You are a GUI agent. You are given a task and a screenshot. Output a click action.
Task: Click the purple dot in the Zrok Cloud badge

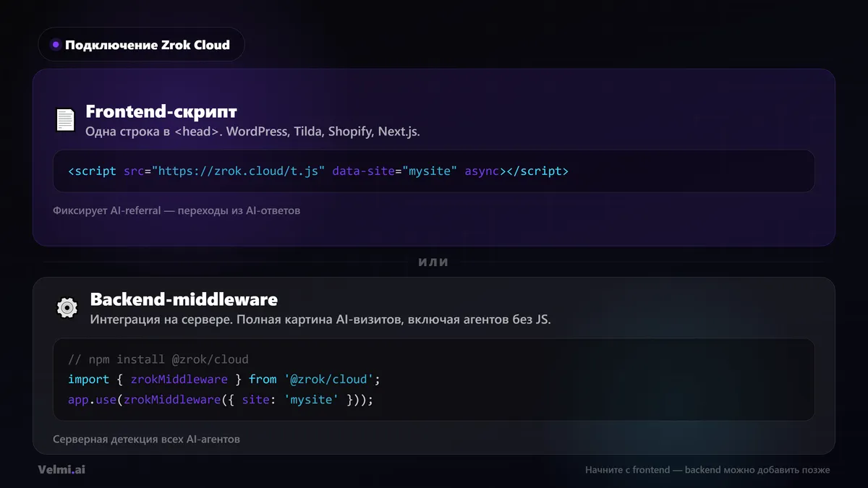[x=56, y=45]
